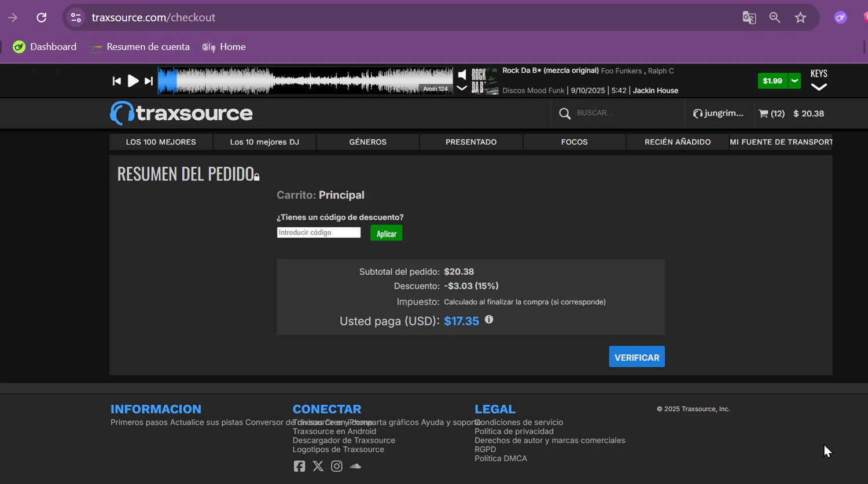Viewport: 868px width, 484px height.
Task: Buy the track for $1.99
Action: click(773, 81)
